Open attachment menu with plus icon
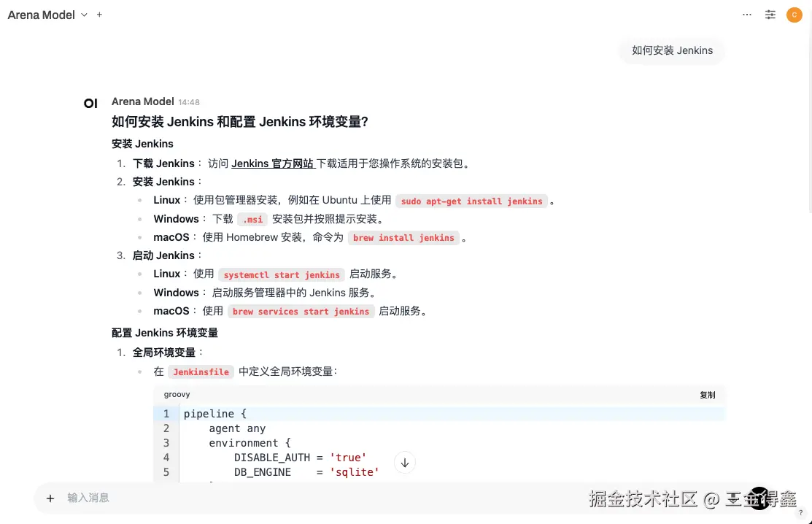The height and width of the screenshot is (524, 812). pyautogui.click(x=50, y=498)
